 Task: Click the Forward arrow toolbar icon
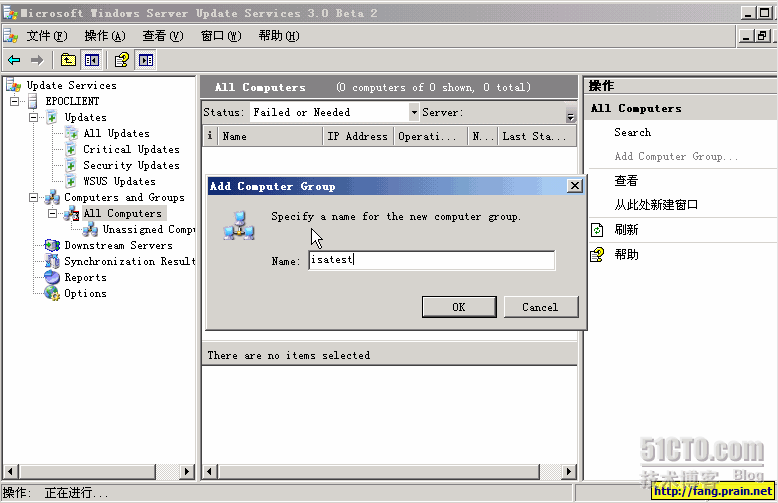pos(37,61)
